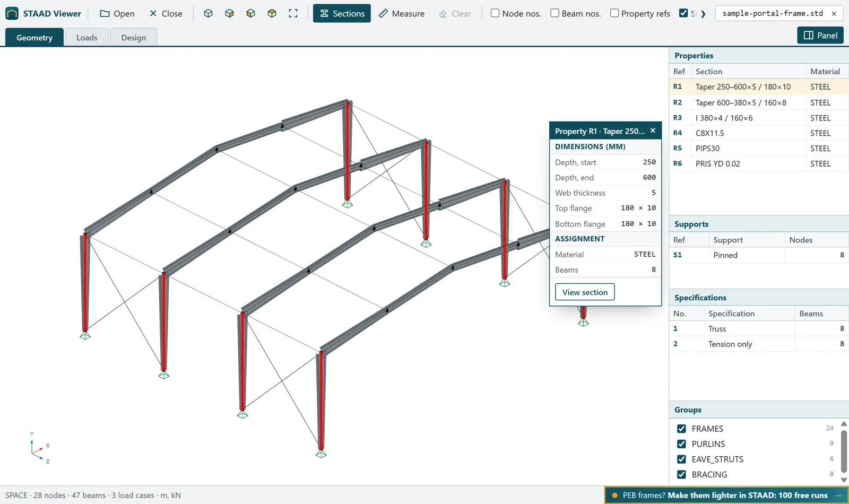The height and width of the screenshot is (504, 849).
Task: Switch to the Geometry tab
Action: (x=34, y=37)
